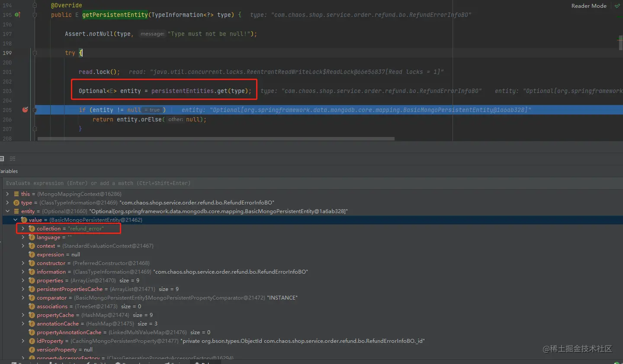Expand the 'persistentPropertiesCache' node
The image size is (623, 364).
(x=23, y=289)
